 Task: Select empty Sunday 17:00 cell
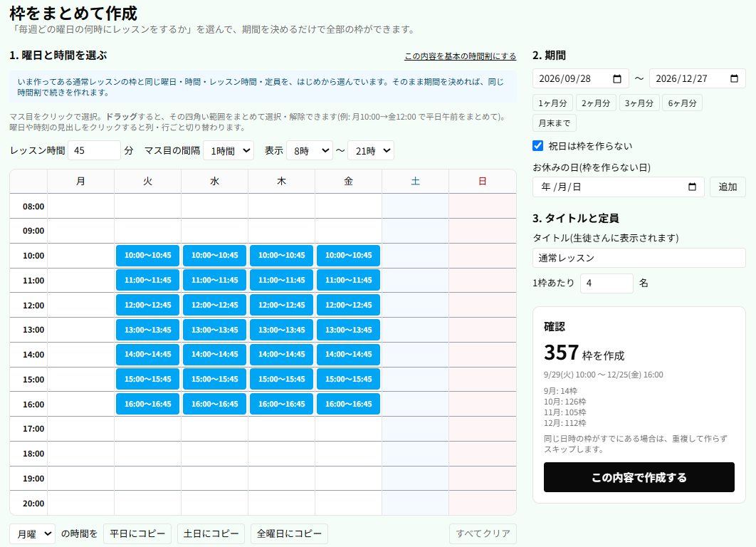(482, 429)
